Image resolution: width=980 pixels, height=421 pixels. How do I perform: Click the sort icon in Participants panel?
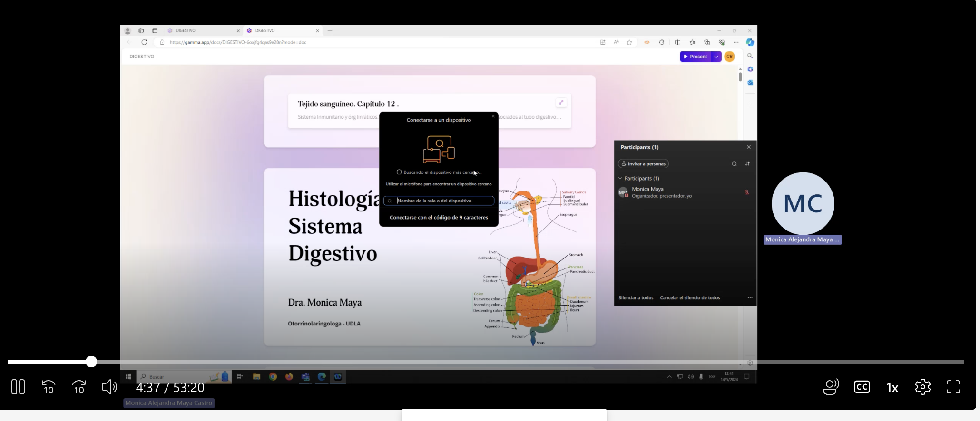[x=747, y=164]
